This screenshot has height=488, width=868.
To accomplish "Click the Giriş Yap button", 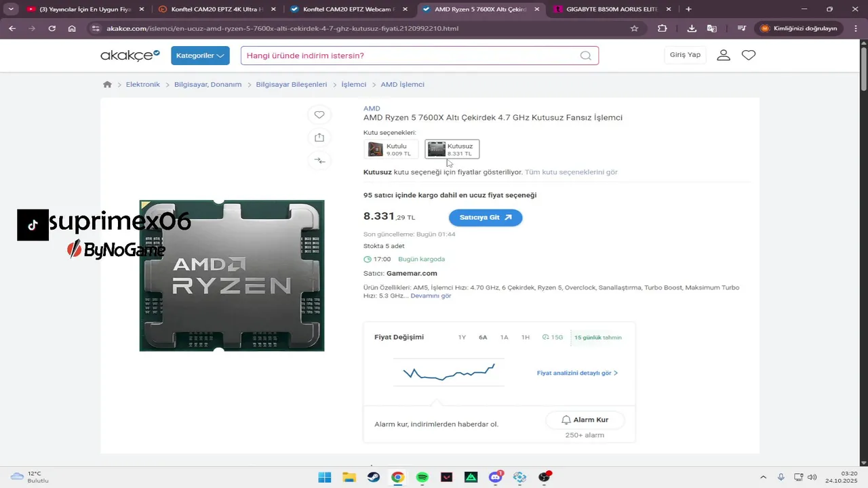I will (x=685, y=55).
